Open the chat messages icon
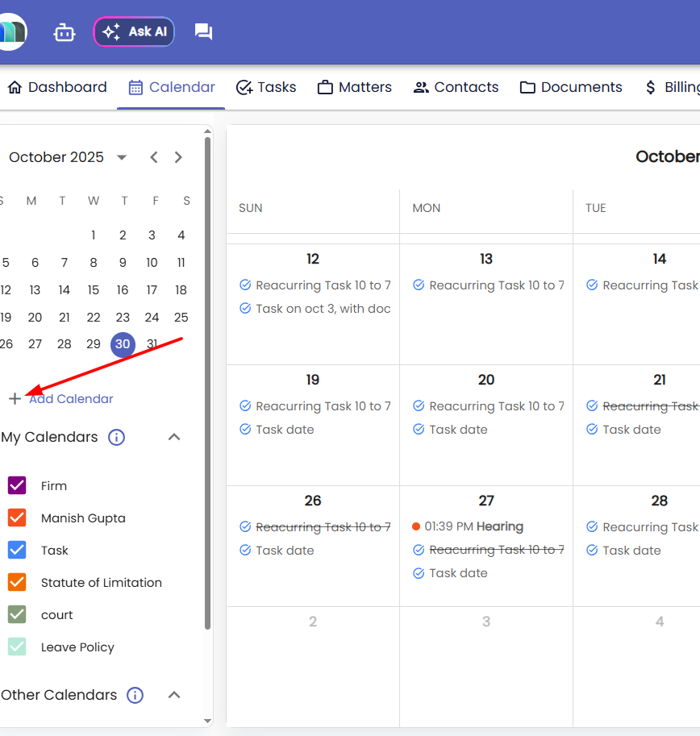Image resolution: width=700 pixels, height=736 pixels. (x=203, y=32)
